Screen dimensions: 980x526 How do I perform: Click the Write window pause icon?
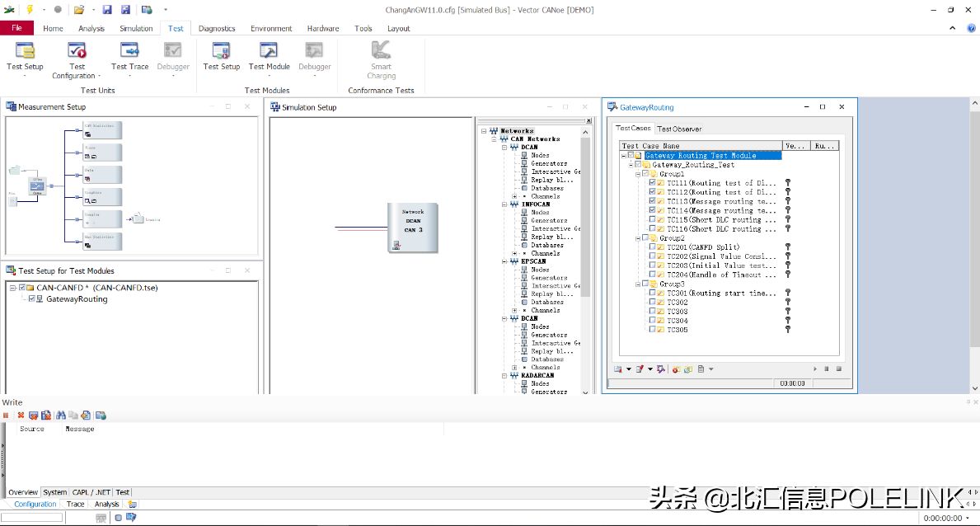pos(7,416)
